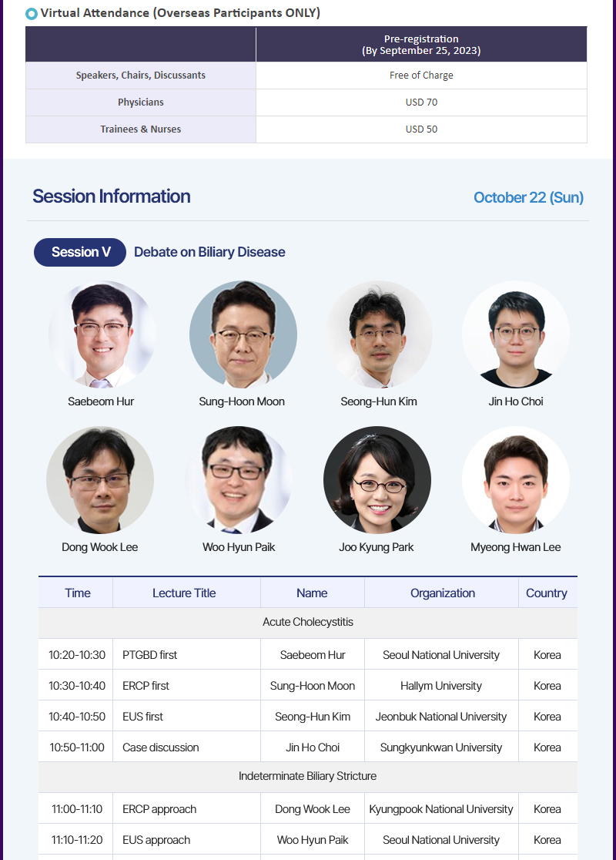
Task: Click Seong-Hun Kim's speaker photo
Action: pos(379,334)
